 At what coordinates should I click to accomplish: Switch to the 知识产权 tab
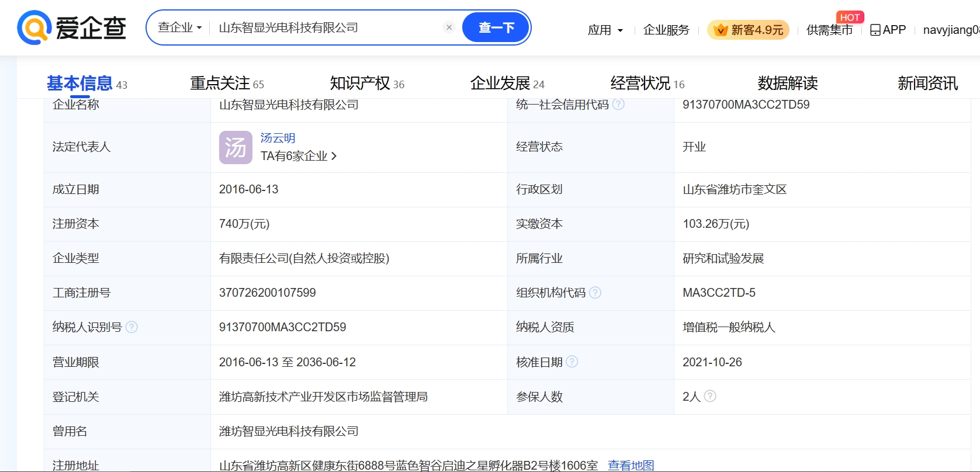tap(367, 84)
